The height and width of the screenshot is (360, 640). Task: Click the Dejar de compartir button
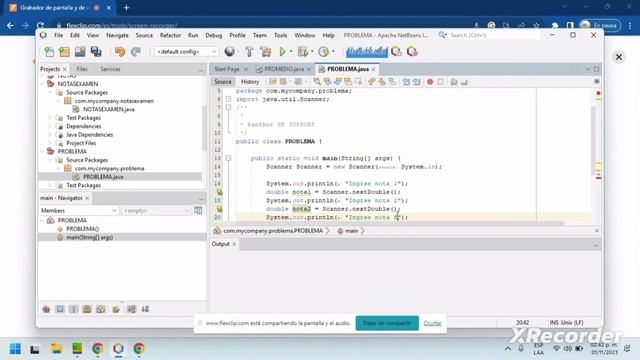coord(387,323)
